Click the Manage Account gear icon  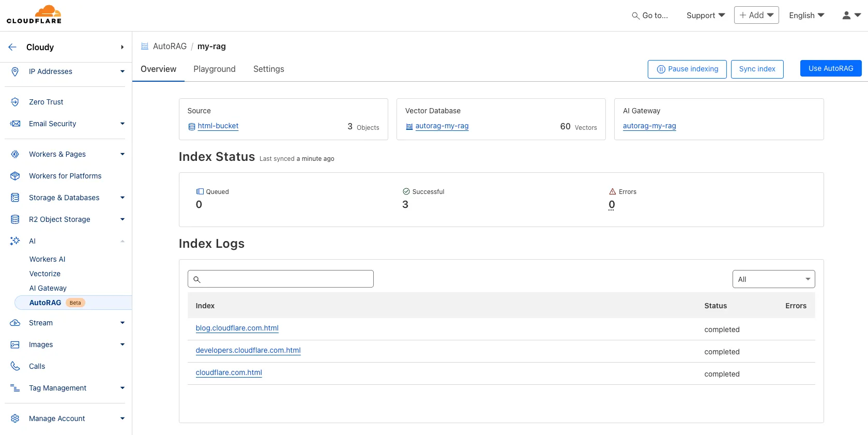(15, 418)
